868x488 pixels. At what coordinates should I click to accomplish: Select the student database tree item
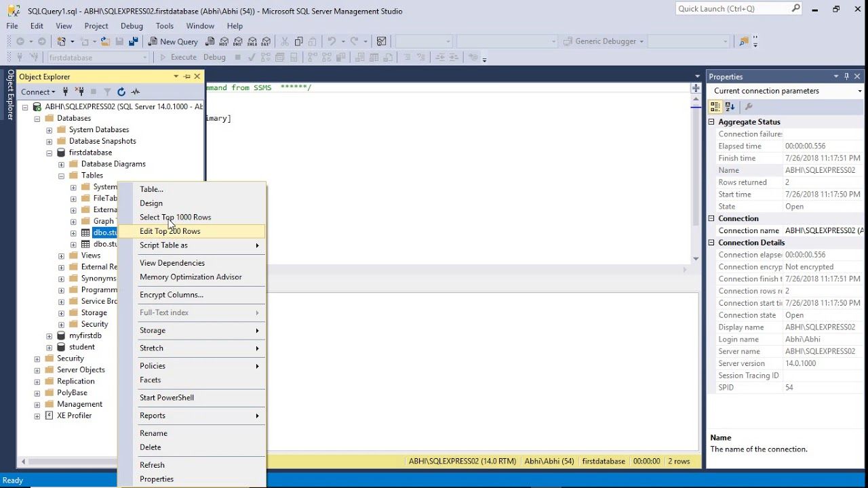81,347
